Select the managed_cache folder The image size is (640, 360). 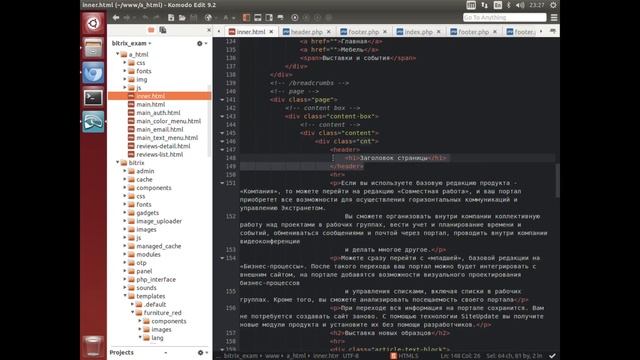click(x=158, y=246)
